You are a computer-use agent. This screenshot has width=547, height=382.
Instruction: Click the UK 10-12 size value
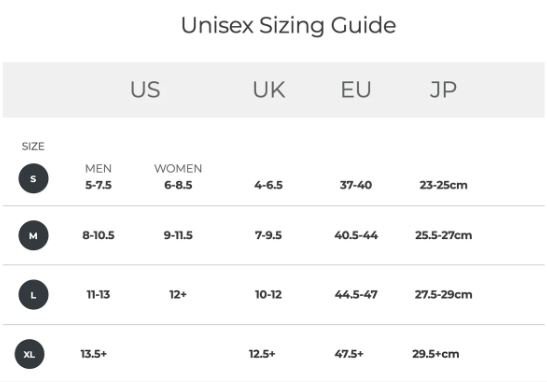(268, 294)
